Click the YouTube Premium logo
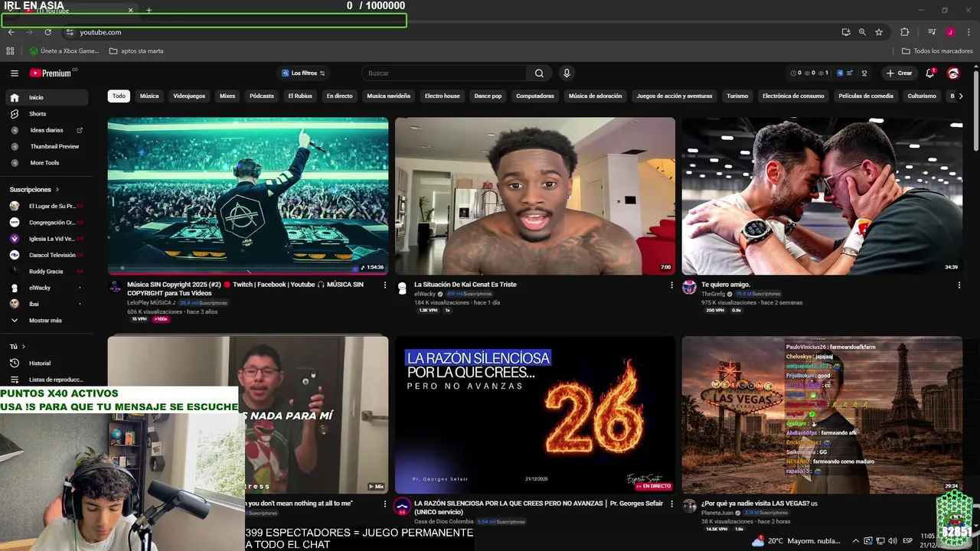This screenshot has width=980, height=551. tap(51, 73)
